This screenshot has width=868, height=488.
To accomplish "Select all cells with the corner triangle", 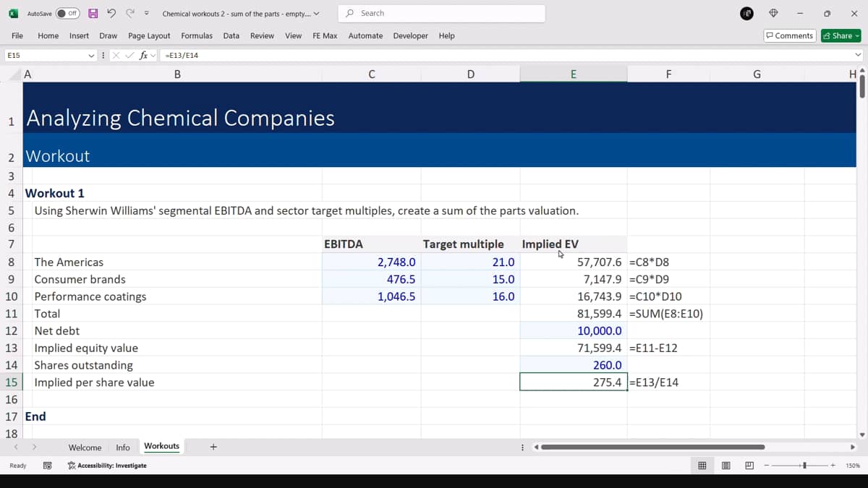I will (16, 74).
